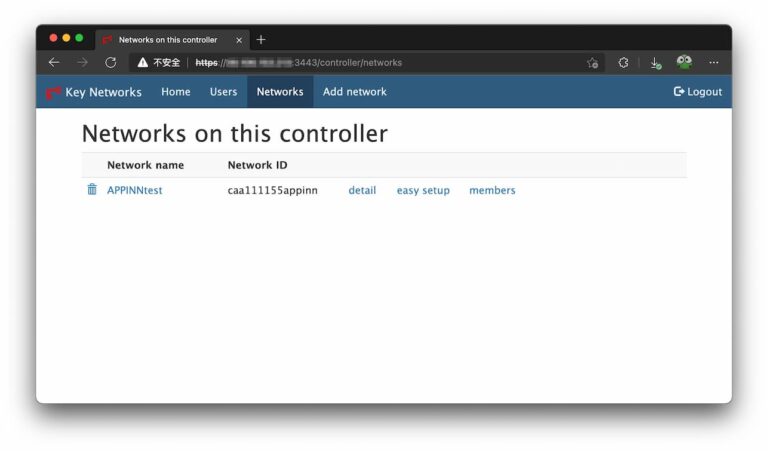Reload the page with the refresh icon
The height and width of the screenshot is (451, 768).
pyautogui.click(x=110, y=62)
